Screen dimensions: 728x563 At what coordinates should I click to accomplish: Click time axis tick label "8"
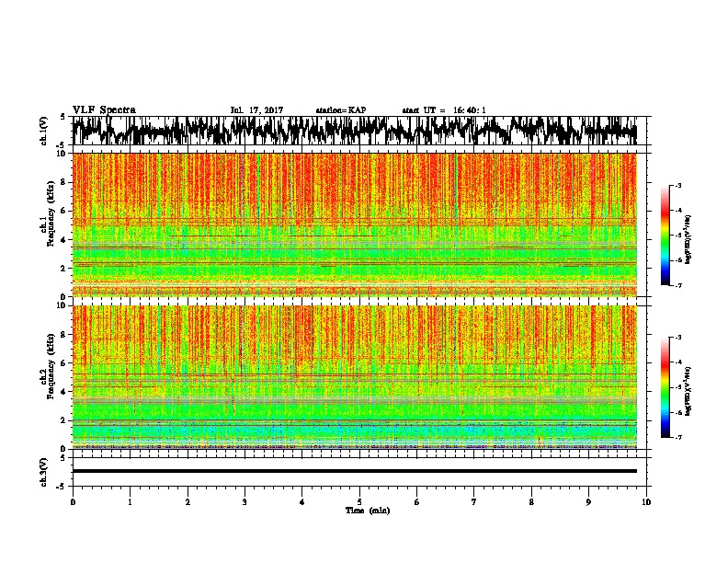coord(531,502)
